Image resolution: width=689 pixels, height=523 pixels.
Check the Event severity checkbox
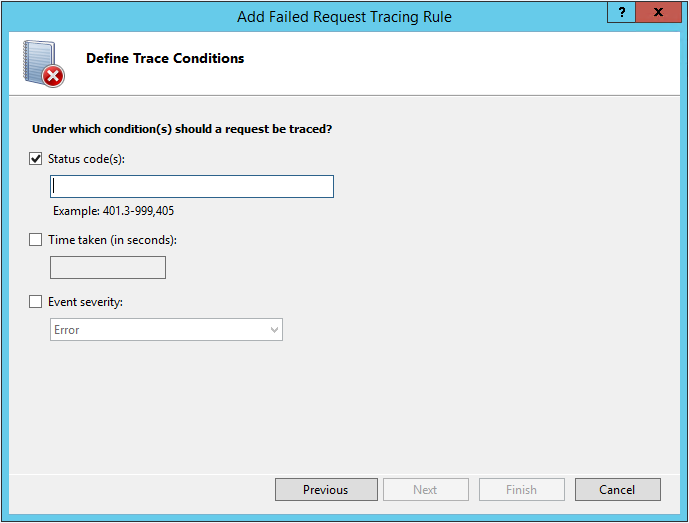click(x=36, y=301)
